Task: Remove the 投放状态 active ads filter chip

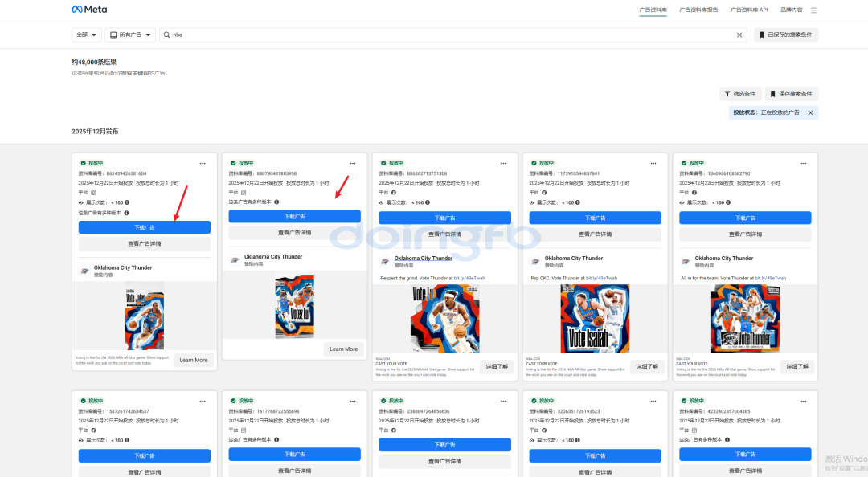Action: [x=810, y=113]
